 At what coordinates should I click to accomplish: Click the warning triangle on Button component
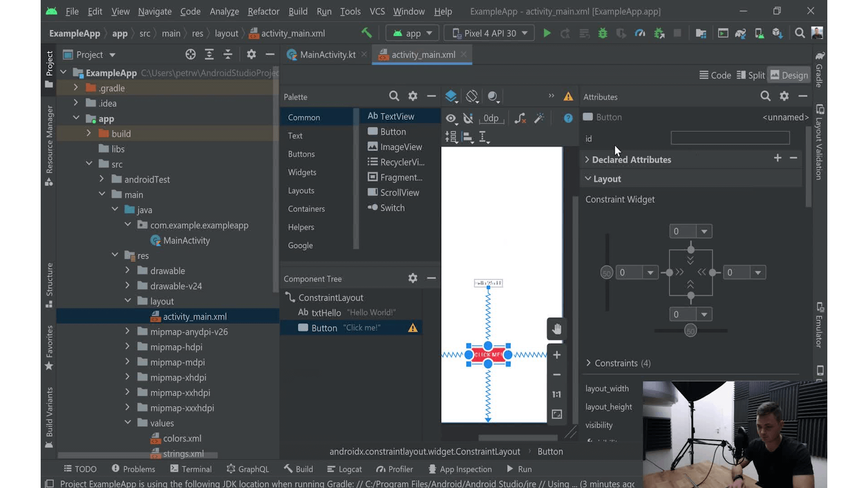point(413,328)
